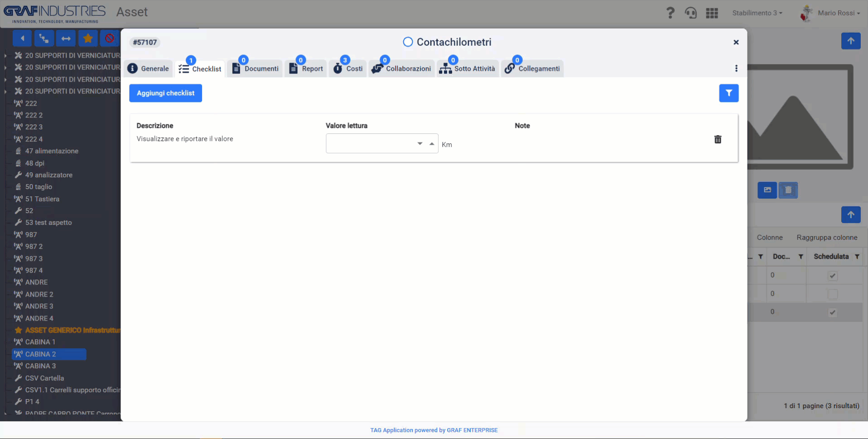868x439 pixels.
Task: Open the support headset icon
Action: [x=690, y=13]
